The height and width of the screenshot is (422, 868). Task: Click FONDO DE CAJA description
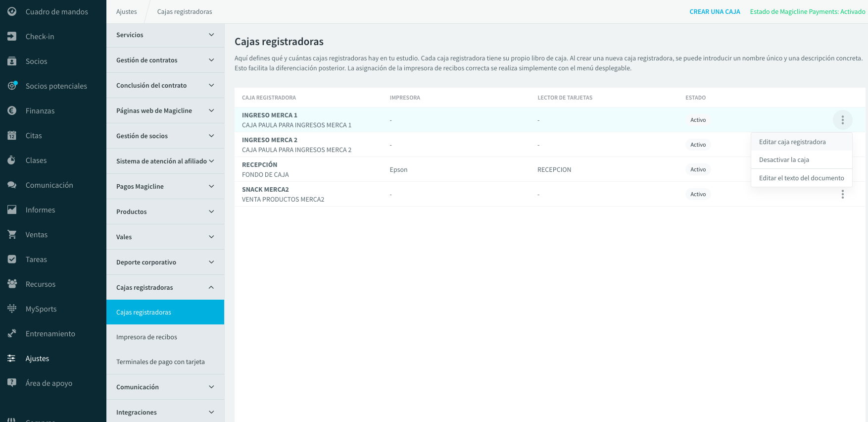click(265, 174)
